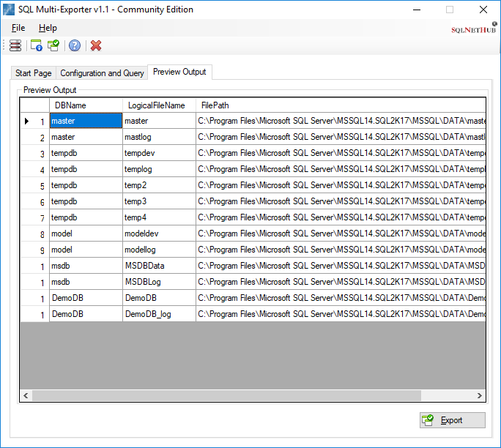Click the modellog LogicalFileName cell
The height and width of the screenshot is (448, 501).
[x=159, y=250]
